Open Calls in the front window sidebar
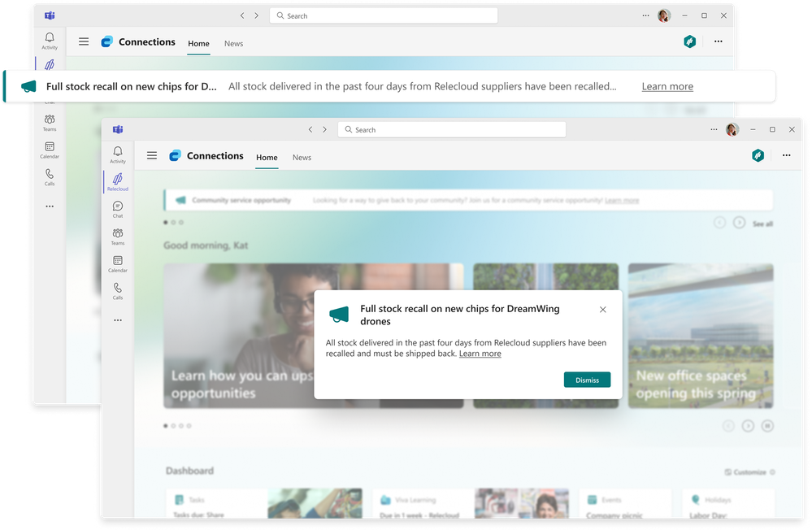The height and width of the screenshot is (530, 812). pyautogui.click(x=118, y=291)
